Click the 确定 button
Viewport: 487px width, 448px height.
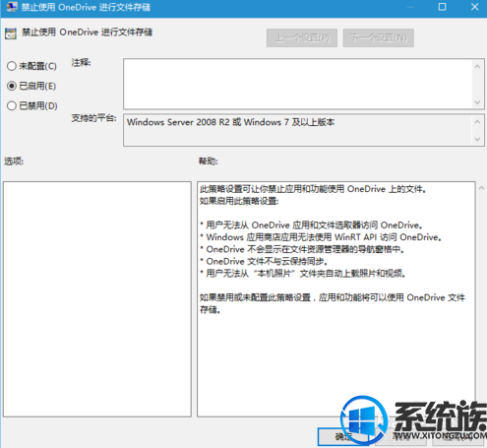pyautogui.click(x=342, y=436)
